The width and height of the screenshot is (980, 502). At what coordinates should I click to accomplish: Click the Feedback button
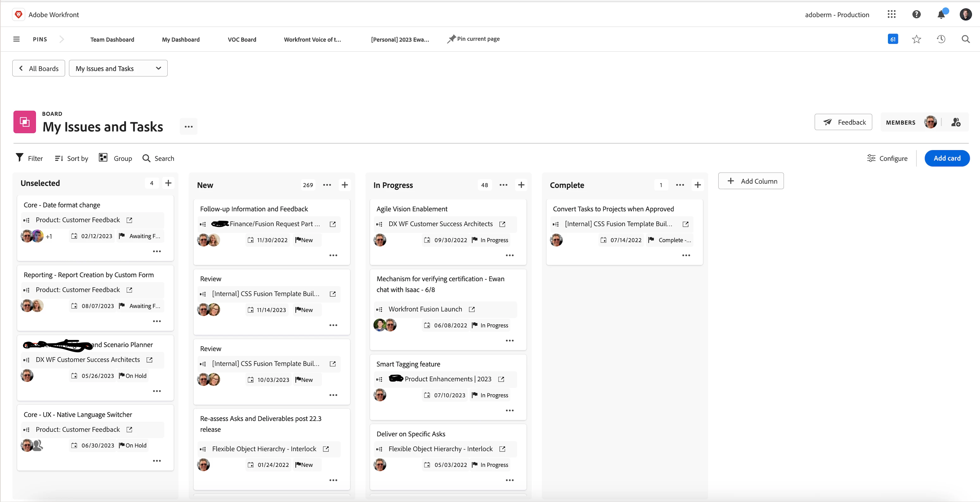pyautogui.click(x=843, y=122)
